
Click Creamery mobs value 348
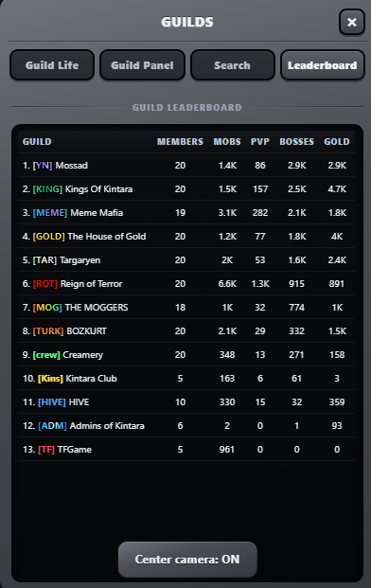(227, 354)
